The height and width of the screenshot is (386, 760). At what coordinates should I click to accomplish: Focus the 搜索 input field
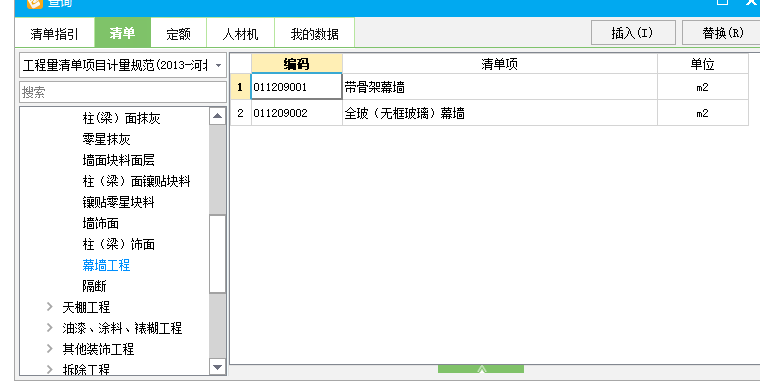pos(123,92)
